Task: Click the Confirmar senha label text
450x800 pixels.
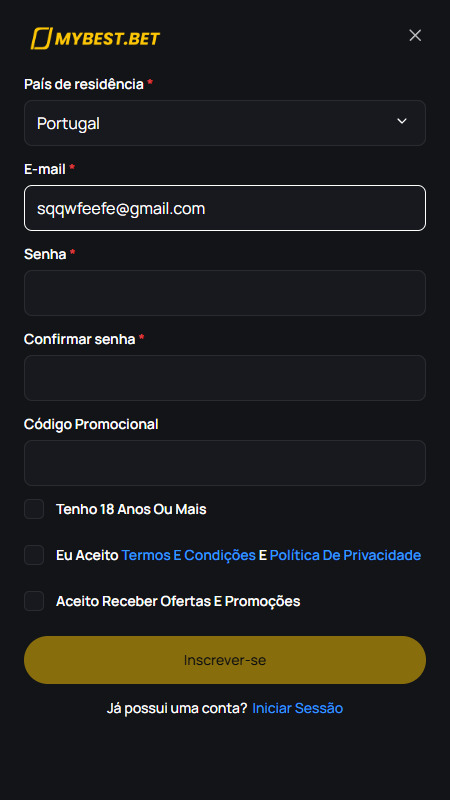Action: pos(80,339)
